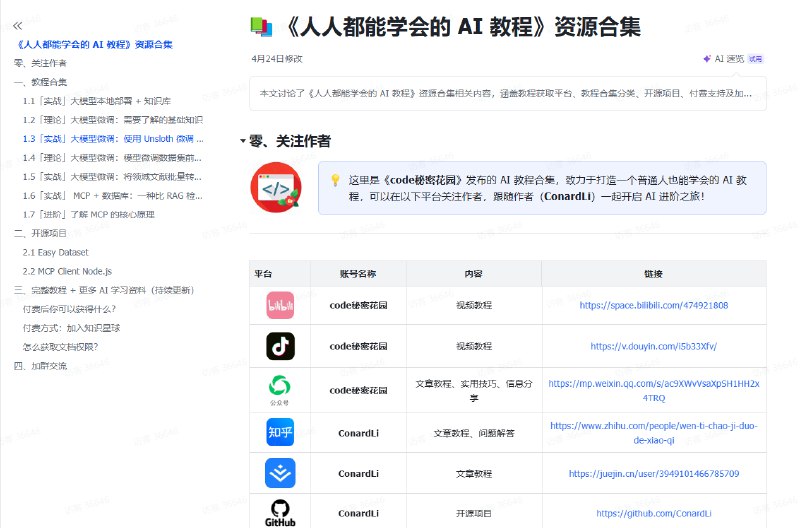Viewport: 800px width, 528px height.
Task: Collapse the 零、关注作者 heading section
Action: click(243, 141)
